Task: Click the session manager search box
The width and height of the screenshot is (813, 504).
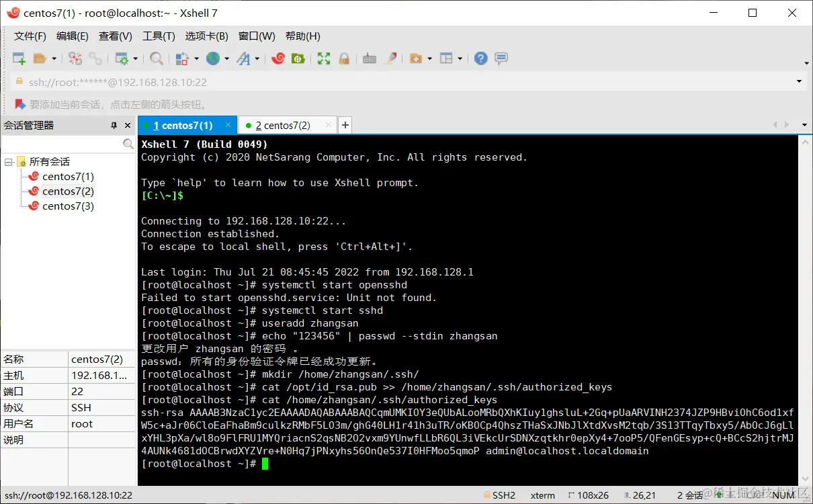Action: click(x=62, y=144)
